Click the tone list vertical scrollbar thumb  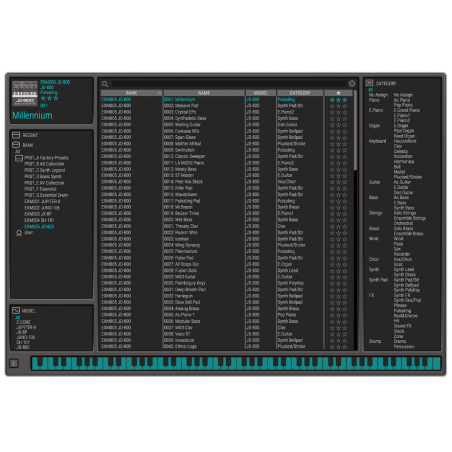point(356,130)
